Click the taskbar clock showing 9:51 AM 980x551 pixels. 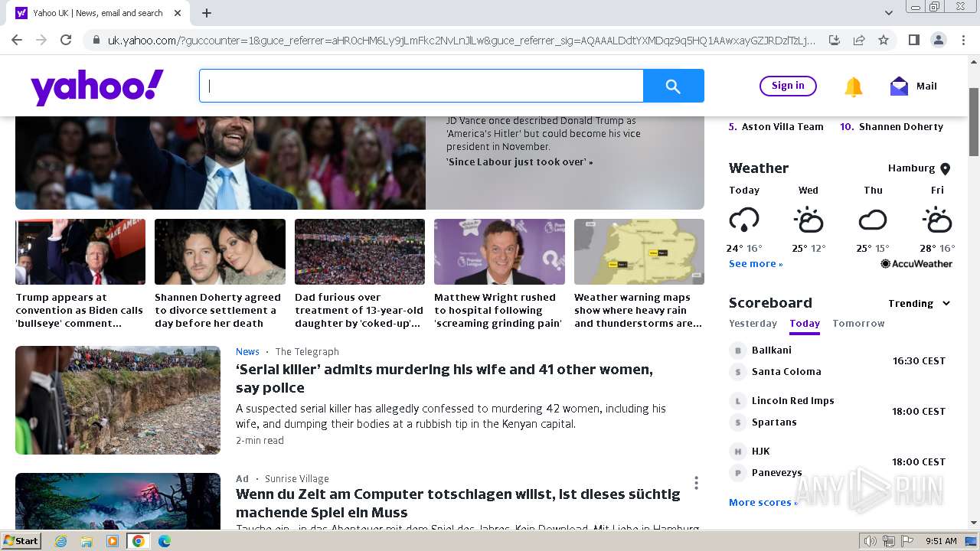[941, 541]
